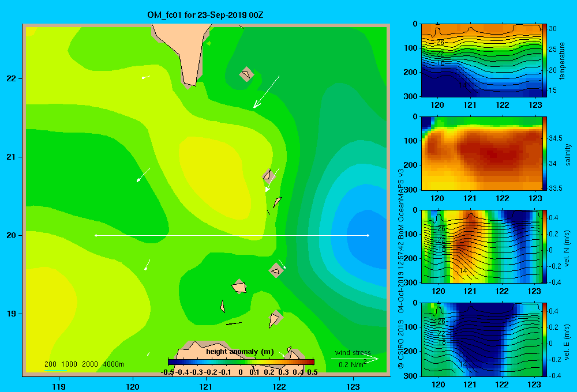The image size is (577, 392).
Task: Click the height anomaly color bar
Action: pos(241,362)
